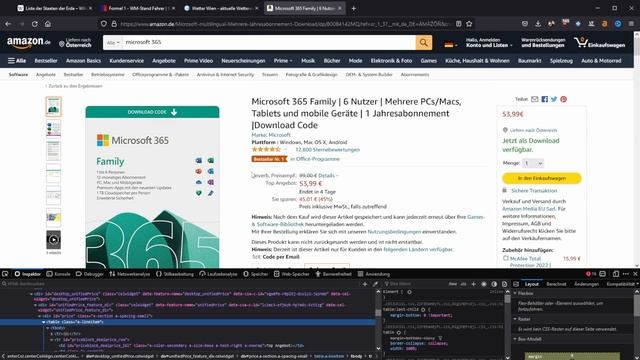
Task: Collapse the selected table a-lineitem node
Action: point(43,322)
